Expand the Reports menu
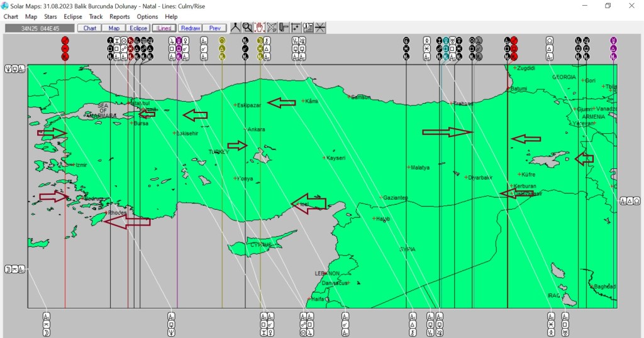 119,17
